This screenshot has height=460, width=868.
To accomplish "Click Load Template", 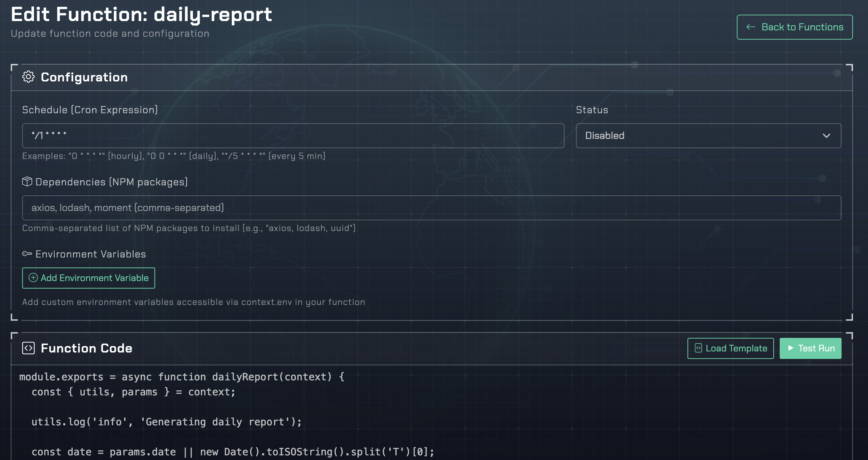I will (x=731, y=348).
